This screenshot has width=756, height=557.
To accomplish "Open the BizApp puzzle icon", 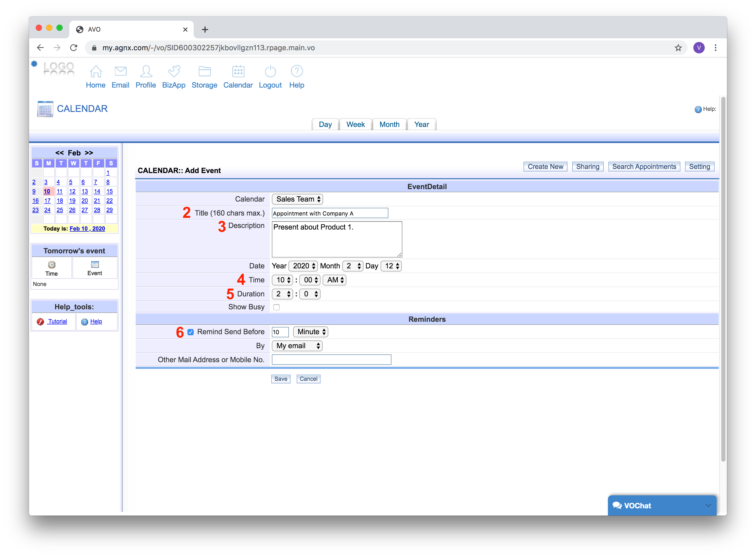I will pos(174,71).
